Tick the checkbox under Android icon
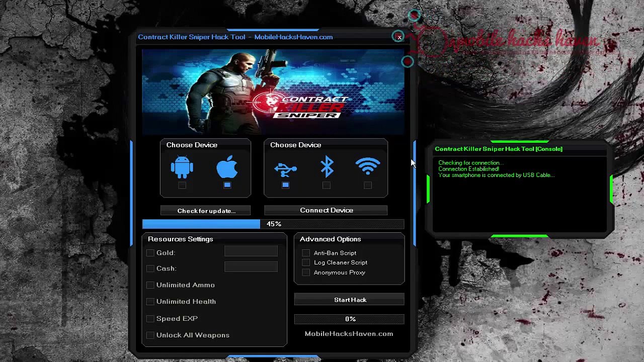Screen dimensions: 644x362 tap(182, 185)
